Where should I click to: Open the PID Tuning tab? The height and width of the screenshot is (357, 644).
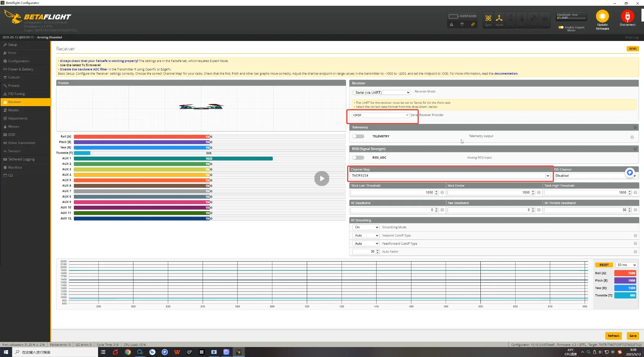(x=25, y=94)
